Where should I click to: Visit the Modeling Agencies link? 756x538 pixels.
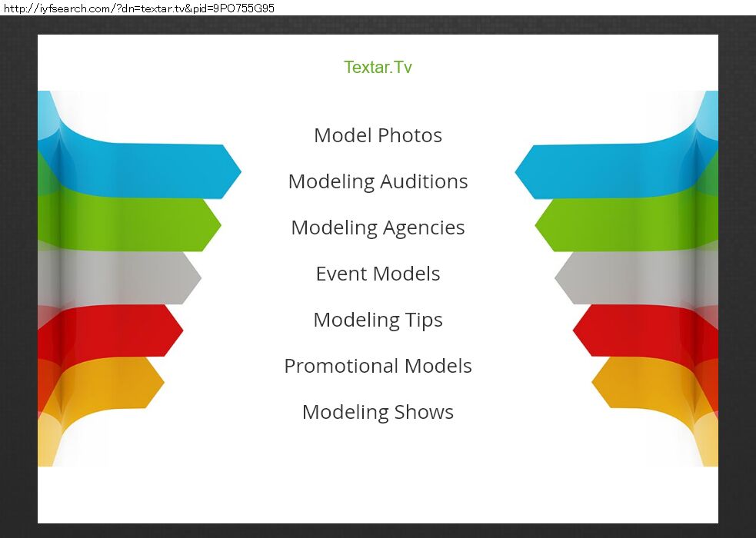pos(378,227)
